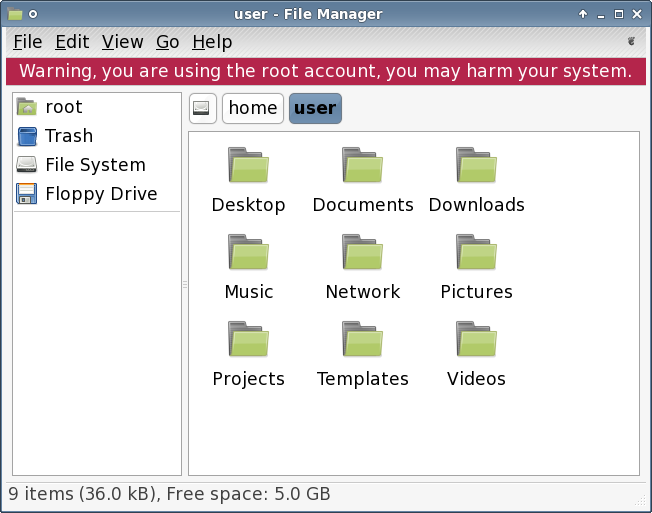Click the pane separator handle
The height and width of the screenshot is (513, 652).
pyautogui.click(x=185, y=284)
